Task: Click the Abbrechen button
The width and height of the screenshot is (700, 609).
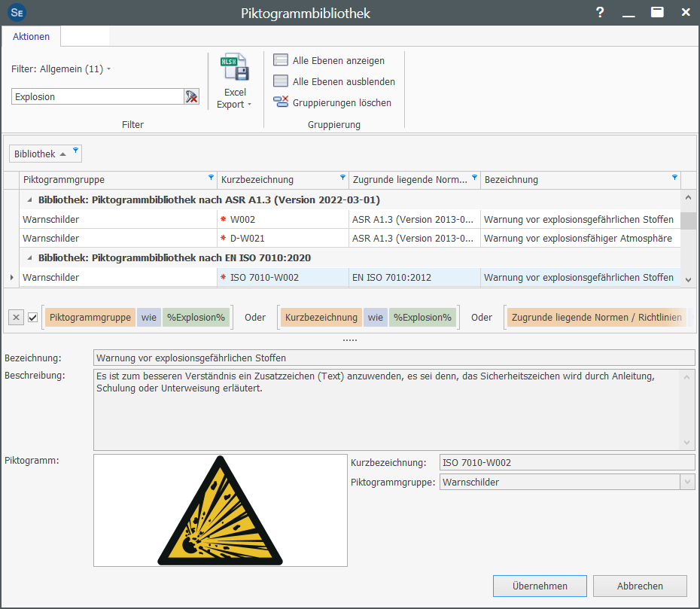Action: click(x=640, y=586)
